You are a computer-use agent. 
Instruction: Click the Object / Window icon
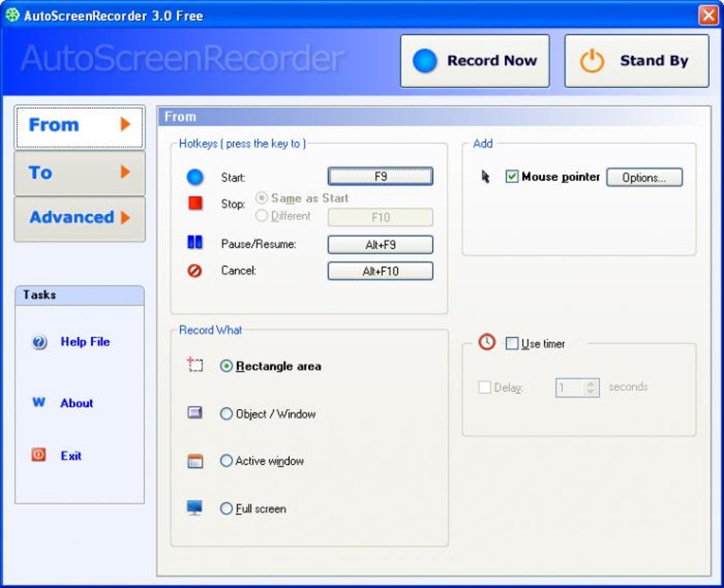point(195,412)
